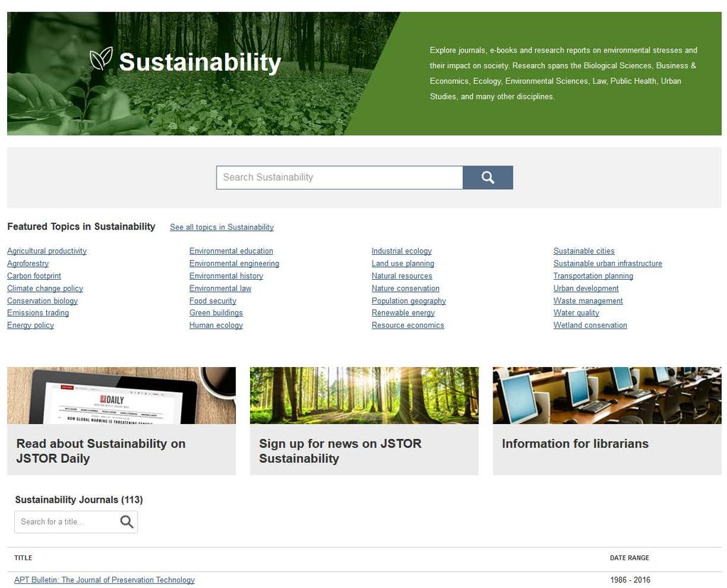Open the Wetland conservation topic
This screenshot has height=588, width=727.
coord(590,325)
